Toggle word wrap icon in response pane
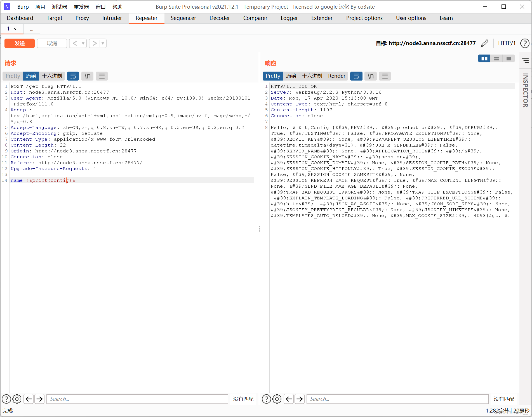 tap(356, 76)
